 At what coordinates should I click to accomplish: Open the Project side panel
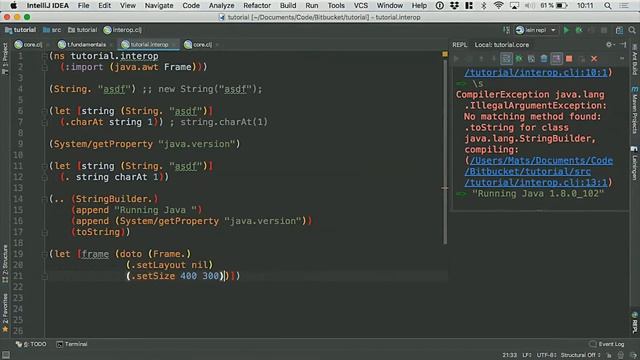(5, 58)
